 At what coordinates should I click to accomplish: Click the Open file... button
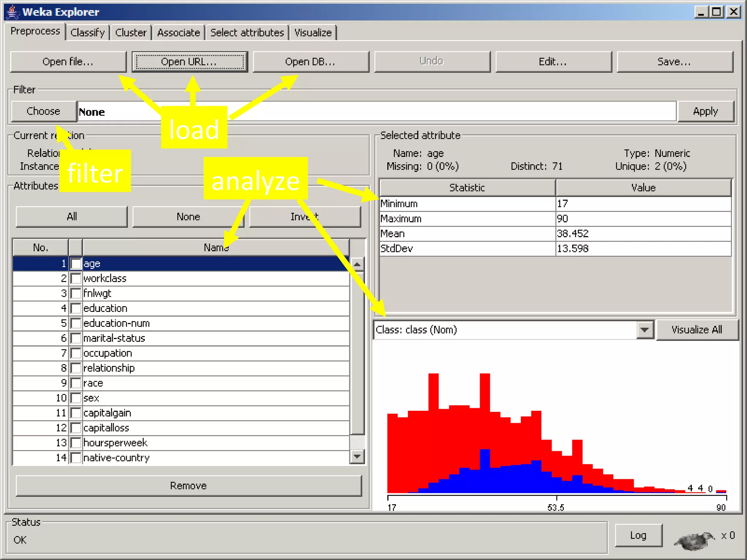coord(68,62)
